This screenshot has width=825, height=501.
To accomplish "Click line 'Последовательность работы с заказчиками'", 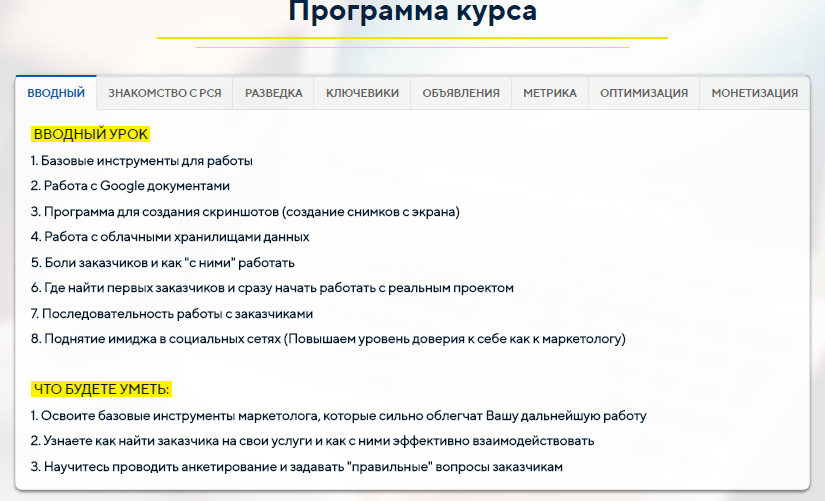I will [x=172, y=314].
